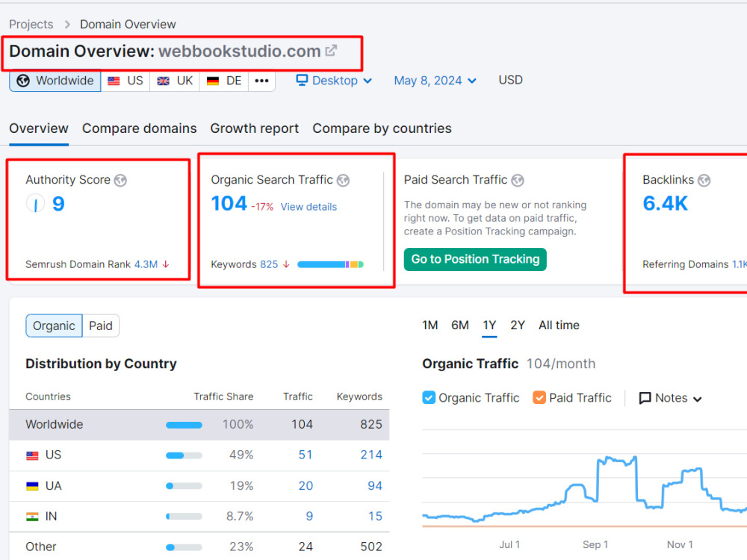This screenshot has width=747, height=560.
Task: Open external link icon beside webbookstudio.com
Action: (x=331, y=51)
